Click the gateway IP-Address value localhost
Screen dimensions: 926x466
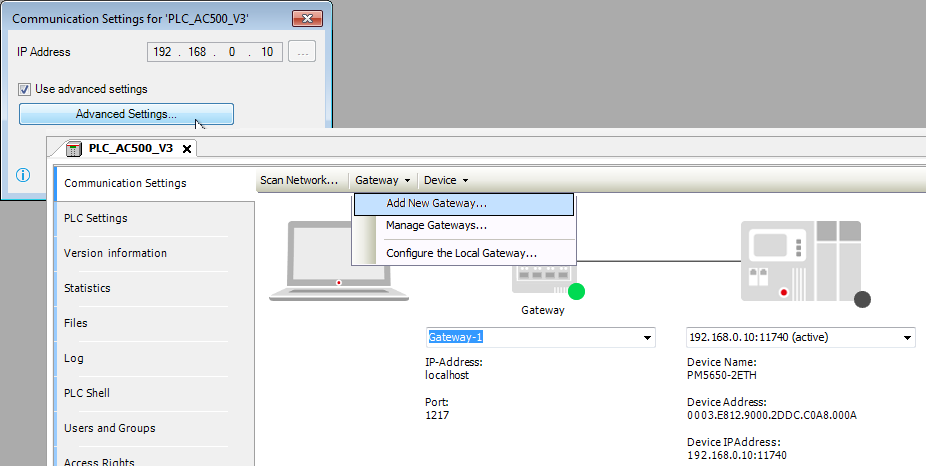pyautogui.click(x=447, y=376)
